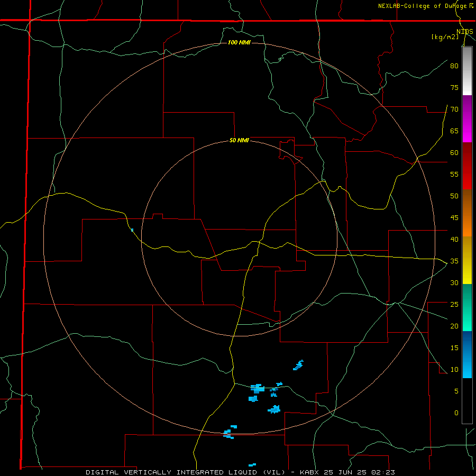Screen dimensions: 476x476
Task: Click the 60 value on the scale
Action: [x=454, y=152]
